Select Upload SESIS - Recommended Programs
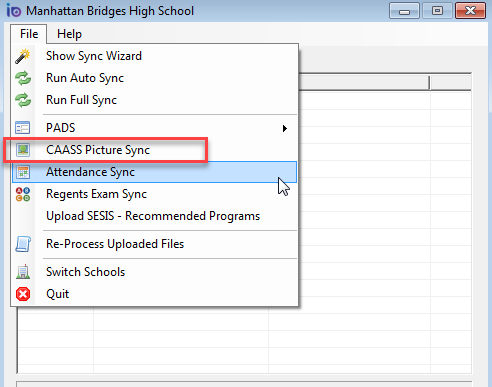Viewport: 492px width, 387px height. [154, 216]
